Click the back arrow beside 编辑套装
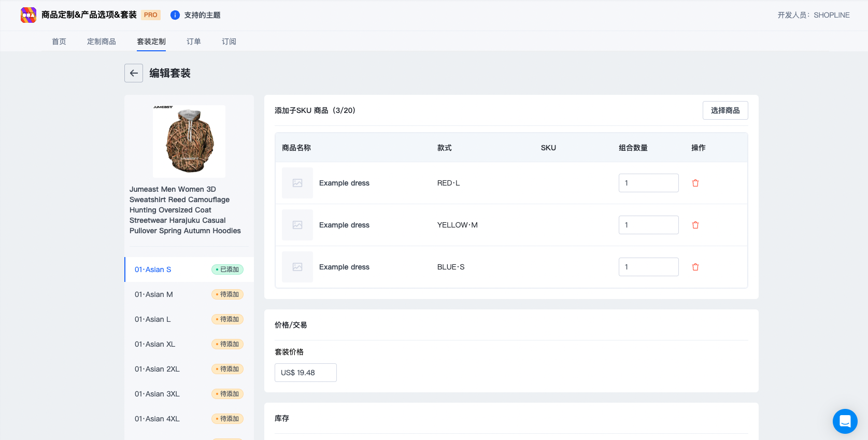This screenshot has height=440, width=868. coord(134,73)
